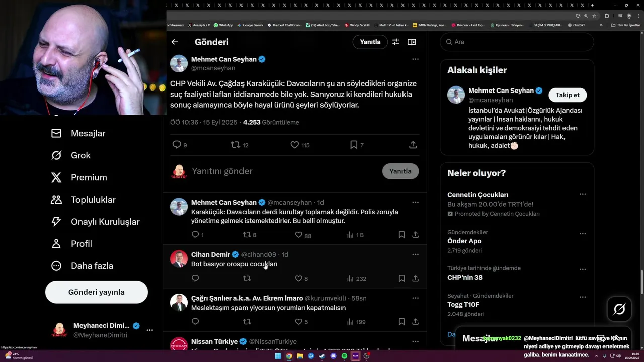Open WhatsApp bookmark in bookmarks bar

[x=223, y=25]
